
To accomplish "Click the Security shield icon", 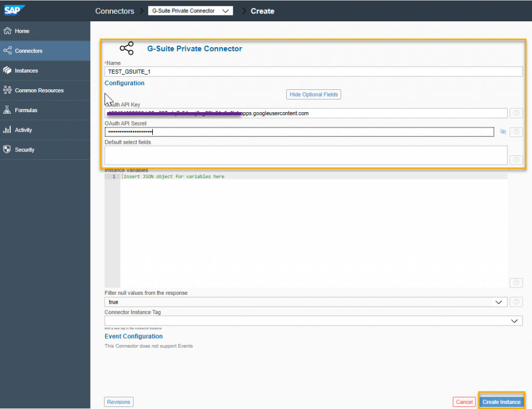I will (x=7, y=149).
